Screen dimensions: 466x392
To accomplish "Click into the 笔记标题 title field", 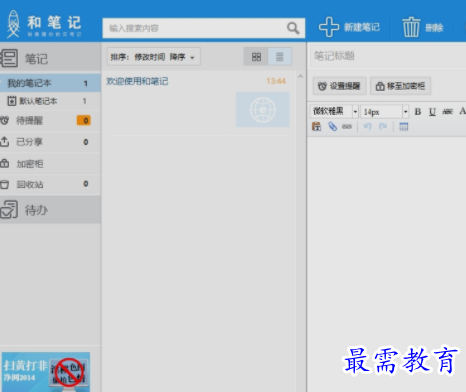I will 388,56.
